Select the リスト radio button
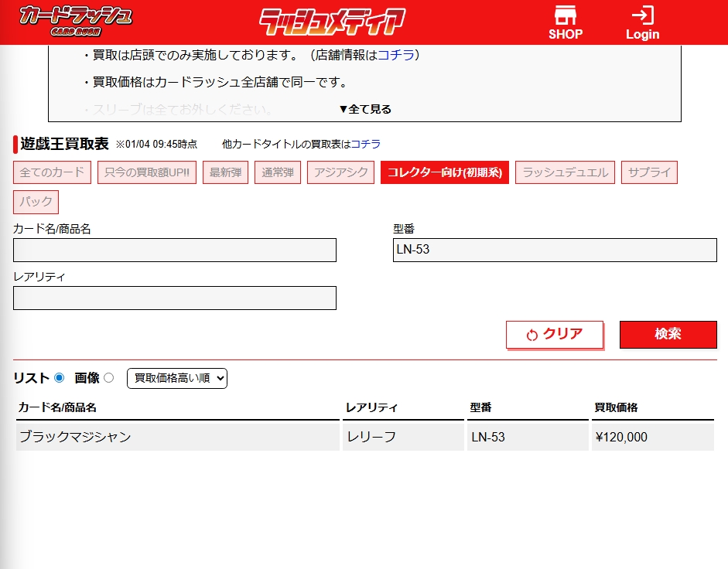Image resolution: width=728 pixels, height=569 pixels. pos(60,378)
